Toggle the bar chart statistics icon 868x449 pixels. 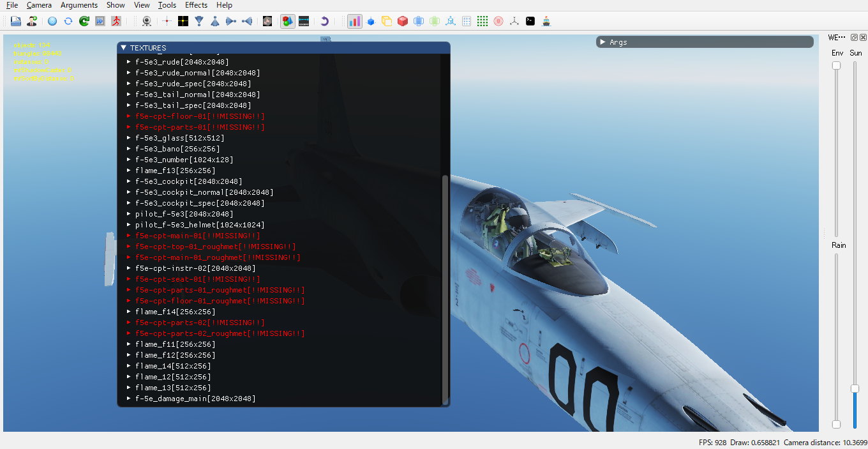pos(354,21)
